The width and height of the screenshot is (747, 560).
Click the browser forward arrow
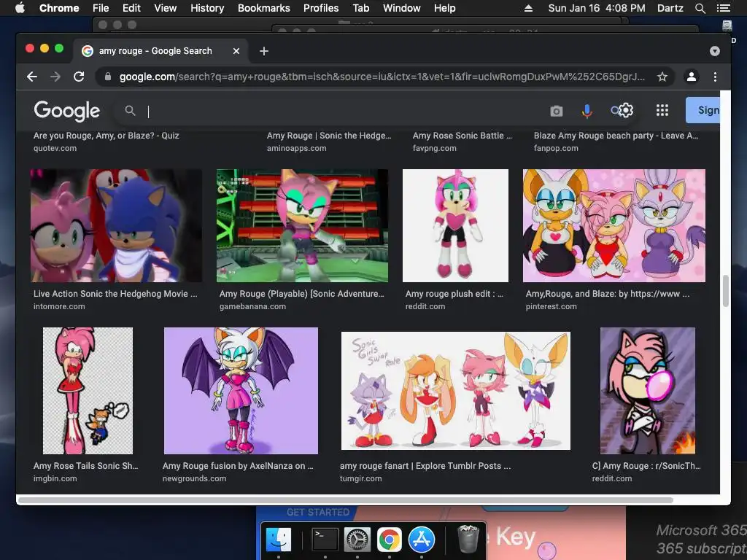click(55, 77)
